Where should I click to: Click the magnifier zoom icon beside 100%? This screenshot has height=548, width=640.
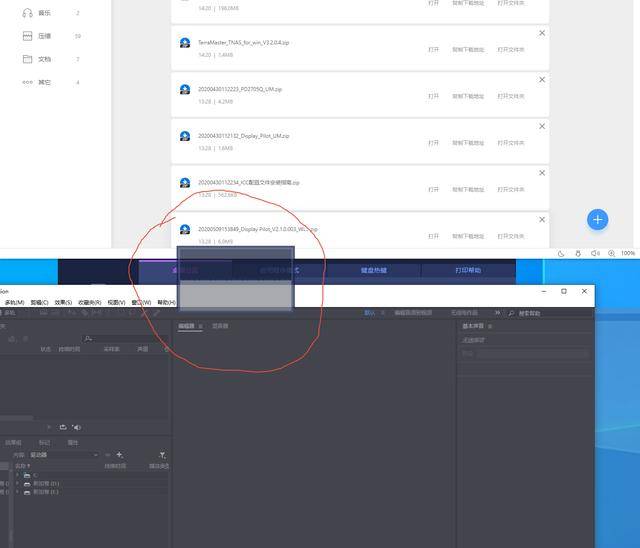[611, 253]
